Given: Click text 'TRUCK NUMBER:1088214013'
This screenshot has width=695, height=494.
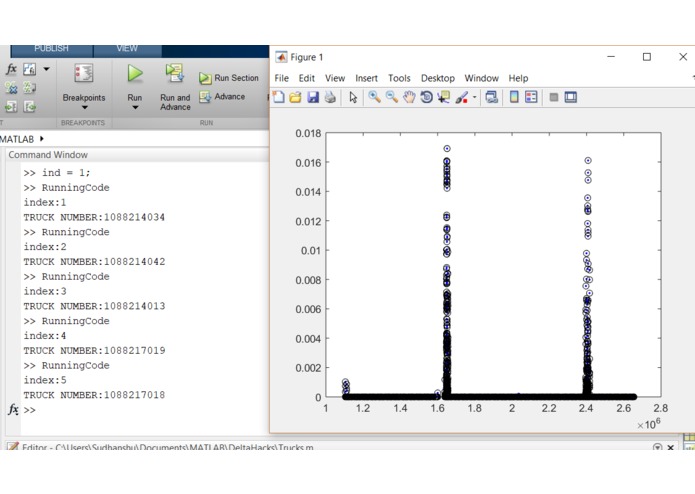Looking at the screenshot, I should click(94, 306).
